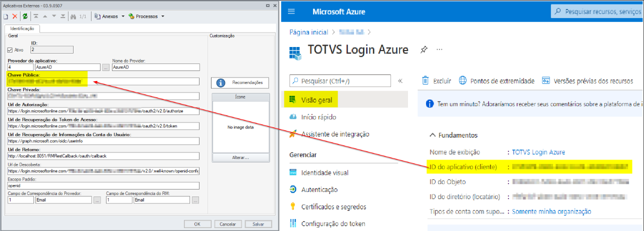Open the Processos dropdown arrow
The height and width of the screenshot is (231, 644).
(x=162, y=16)
